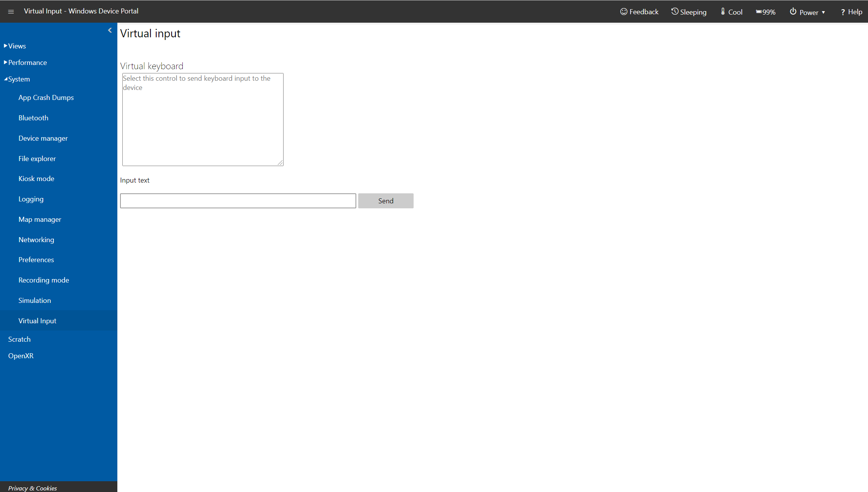
Task: Select the Virtual keyboard text area
Action: [x=202, y=119]
